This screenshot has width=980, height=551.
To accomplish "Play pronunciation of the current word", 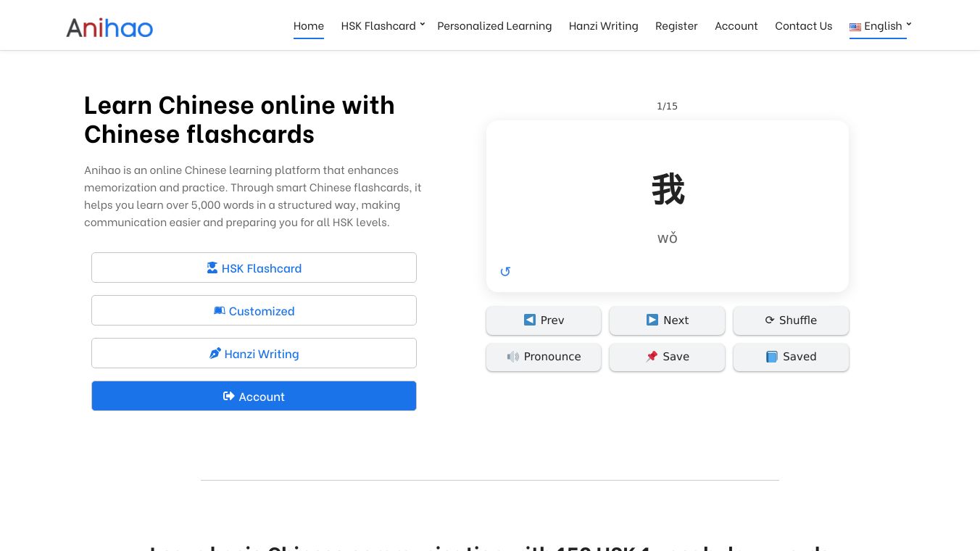I will [544, 357].
